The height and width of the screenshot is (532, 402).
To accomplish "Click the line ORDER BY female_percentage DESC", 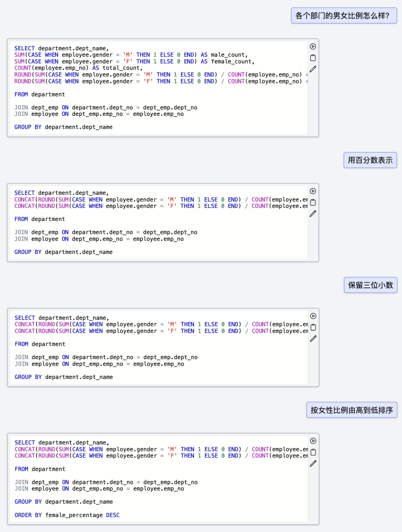I will point(67,515).
